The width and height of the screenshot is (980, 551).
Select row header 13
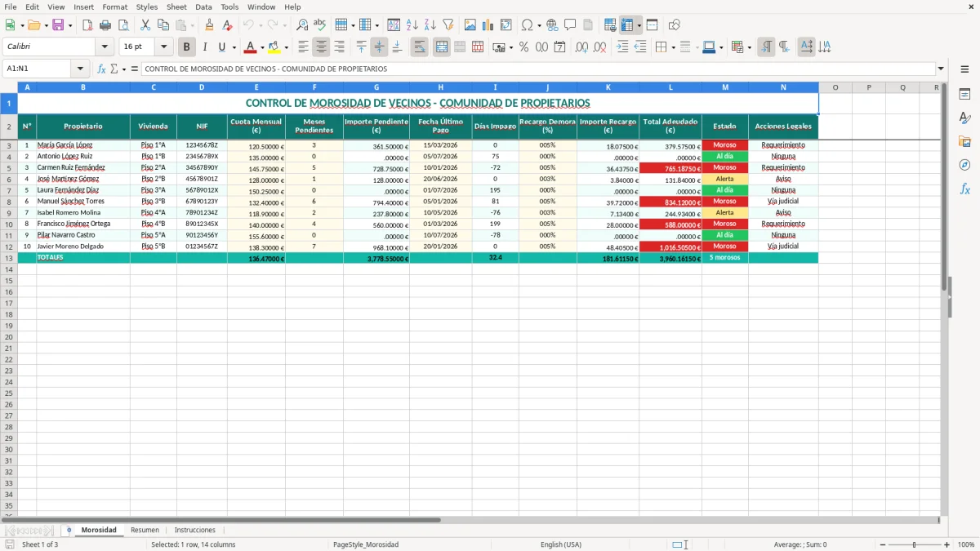(x=9, y=258)
